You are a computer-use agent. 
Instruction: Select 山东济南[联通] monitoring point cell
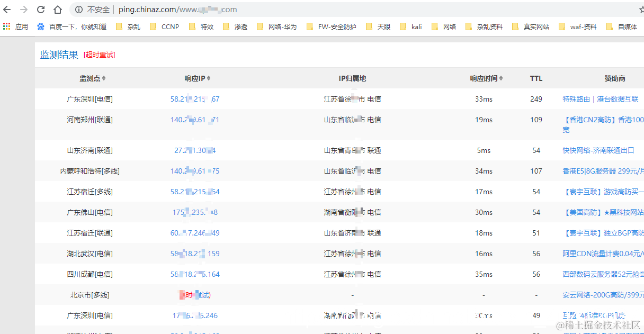(90, 150)
